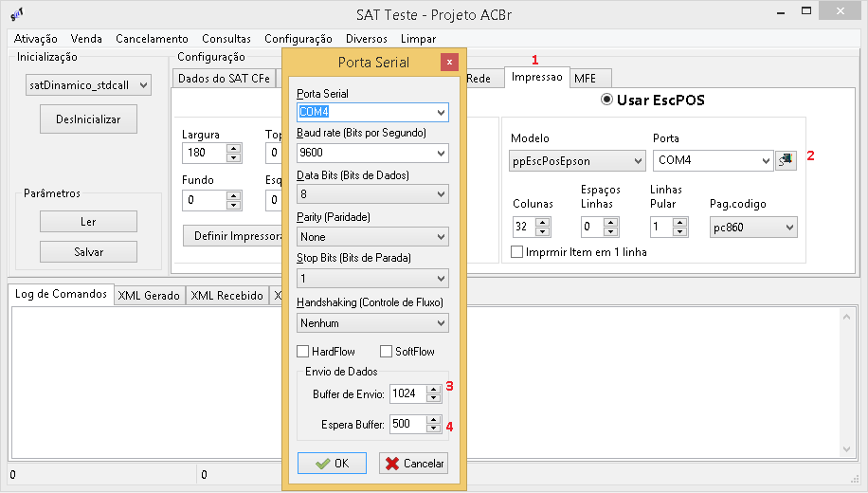This screenshot has width=868, height=493.
Task: Decrease the Linhas Pular value
Action: pos(679,231)
